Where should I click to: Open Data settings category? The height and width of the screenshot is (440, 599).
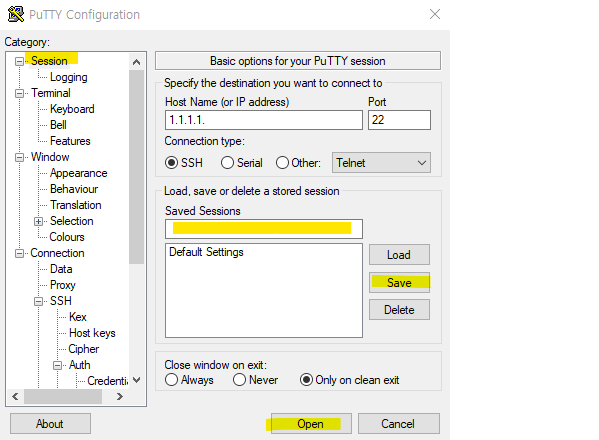coord(61,269)
